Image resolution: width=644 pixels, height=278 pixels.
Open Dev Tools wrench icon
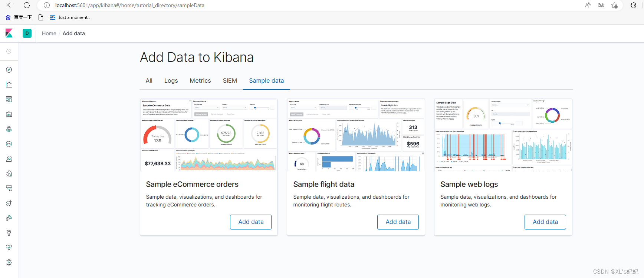[x=9, y=233]
